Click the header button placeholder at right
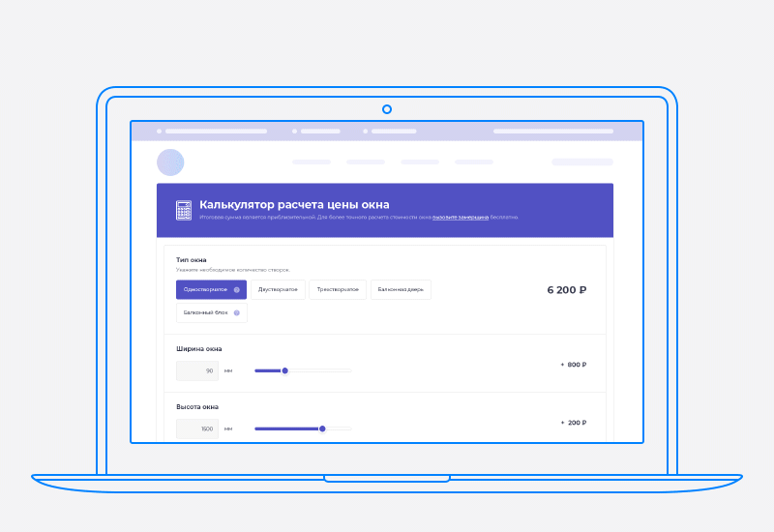The height and width of the screenshot is (532, 774). pos(582,163)
